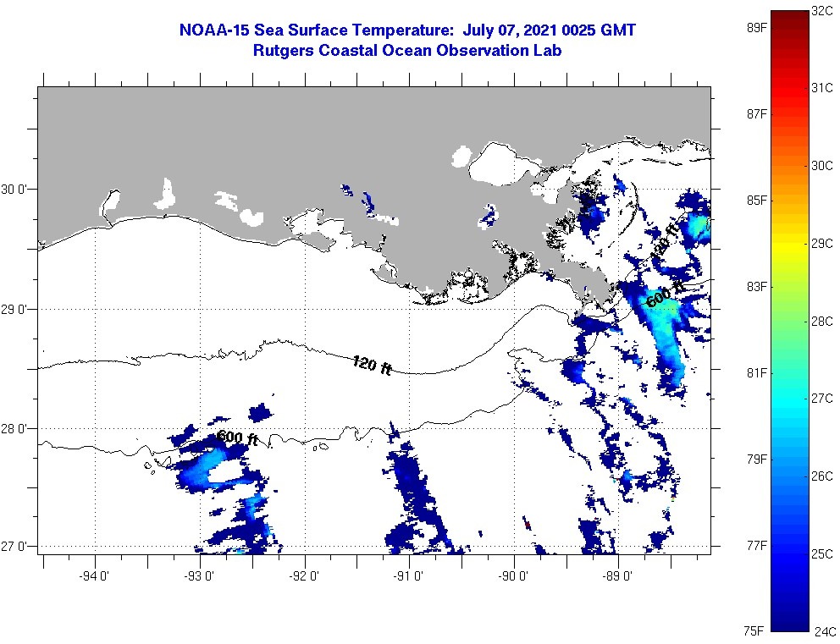Click the 28 0' latitude label
This screenshot has width=840, height=644.
[14, 429]
